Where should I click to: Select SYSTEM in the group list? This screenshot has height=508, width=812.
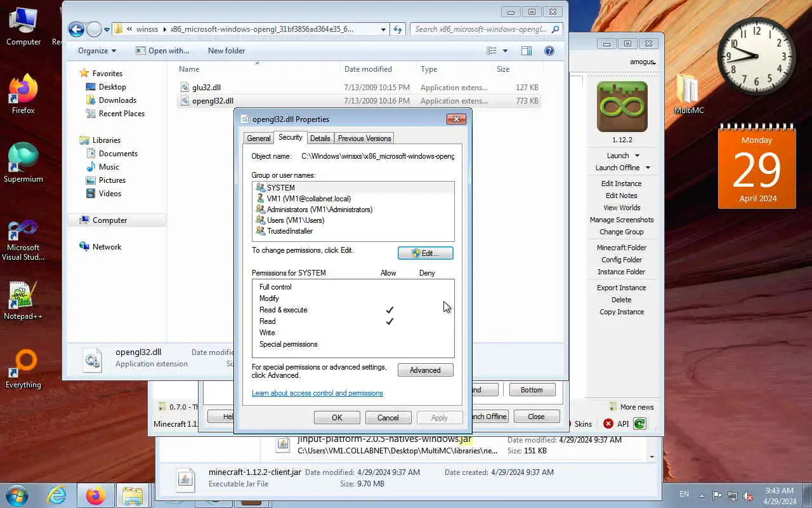pos(354,188)
